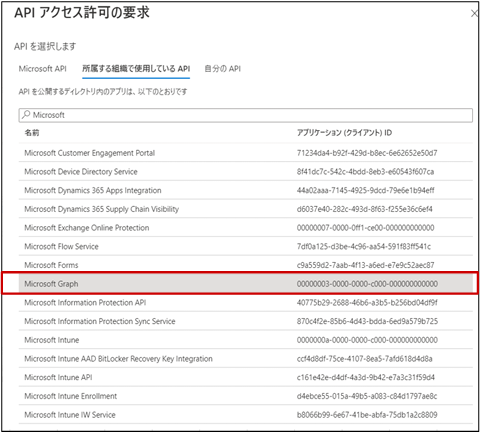Select Microsoft Device Directory Service
The image size is (480, 433).
click(246, 172)
